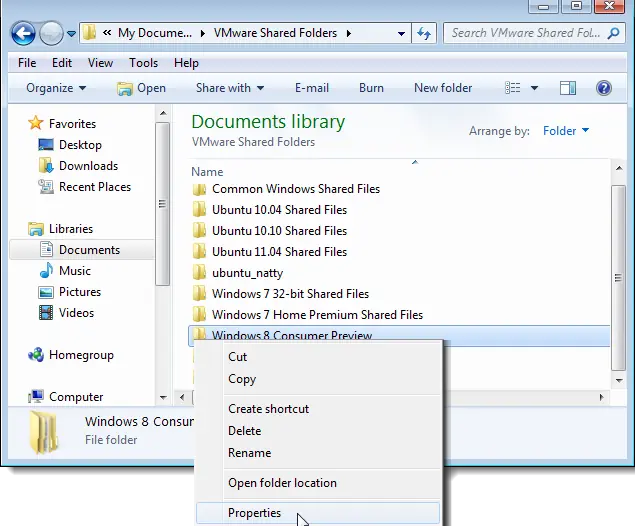The width and height of the screenshot is (635, 526).
Task: Click the file list vertical scrollbar thumb
Action: [x=618, y=278]
